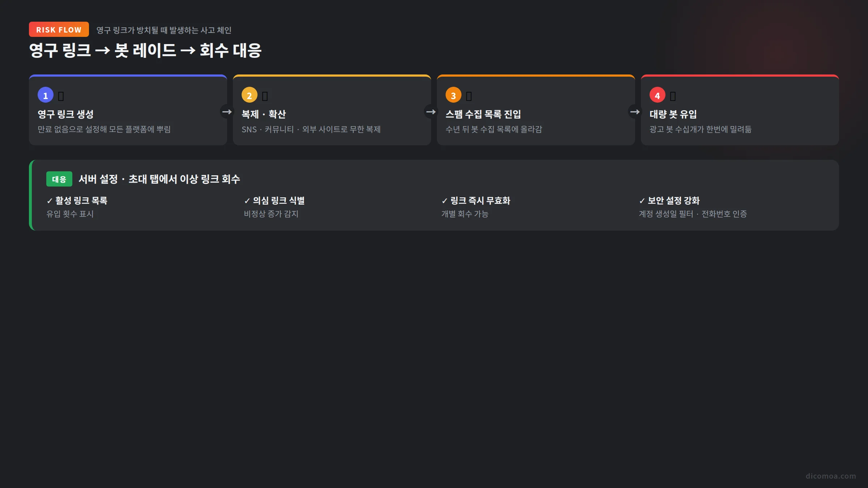Click the emoji placeholder icon beside badge 1

[x=61, y=96]
